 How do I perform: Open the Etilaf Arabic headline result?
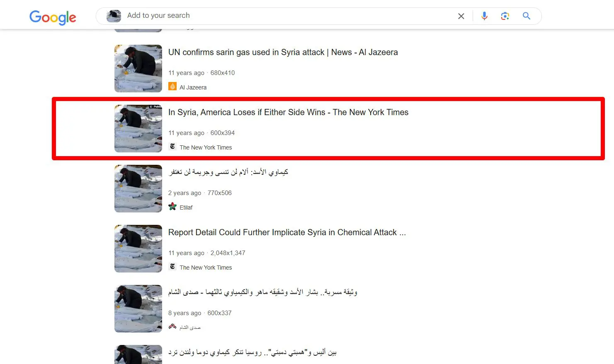[x=228, y=172]
